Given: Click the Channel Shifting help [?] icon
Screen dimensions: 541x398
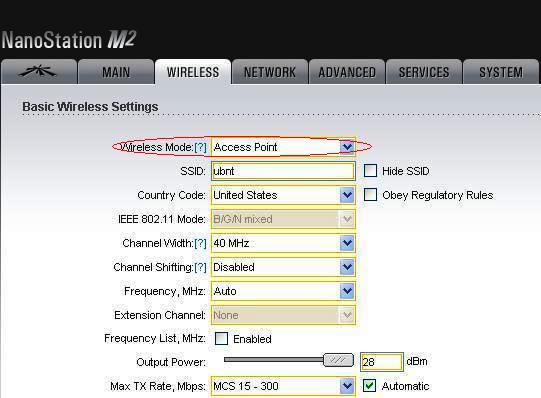Looking at the screenshot, I should click(x=200, y=267).
